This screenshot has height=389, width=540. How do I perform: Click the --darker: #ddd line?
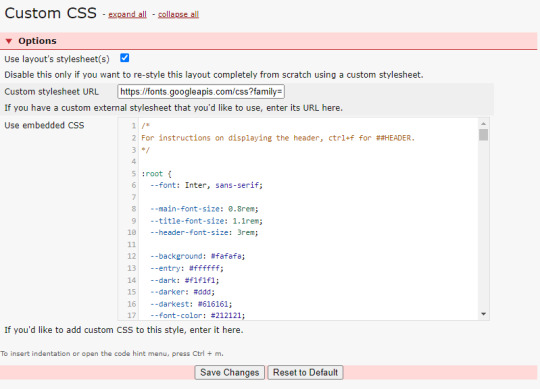(183, 292)
